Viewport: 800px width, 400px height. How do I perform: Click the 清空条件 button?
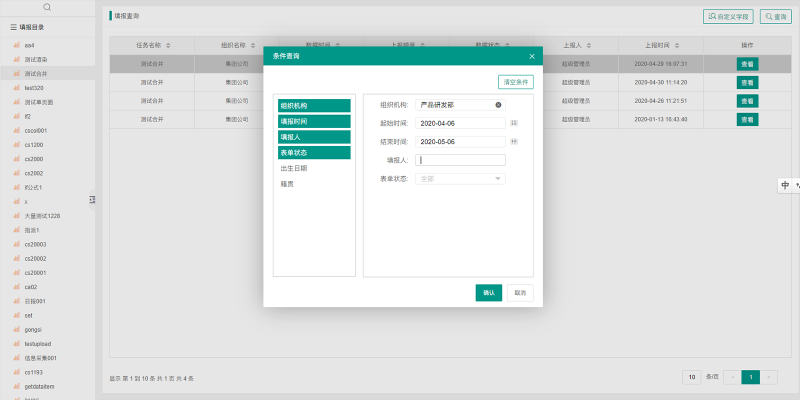[x=515, y=82]
